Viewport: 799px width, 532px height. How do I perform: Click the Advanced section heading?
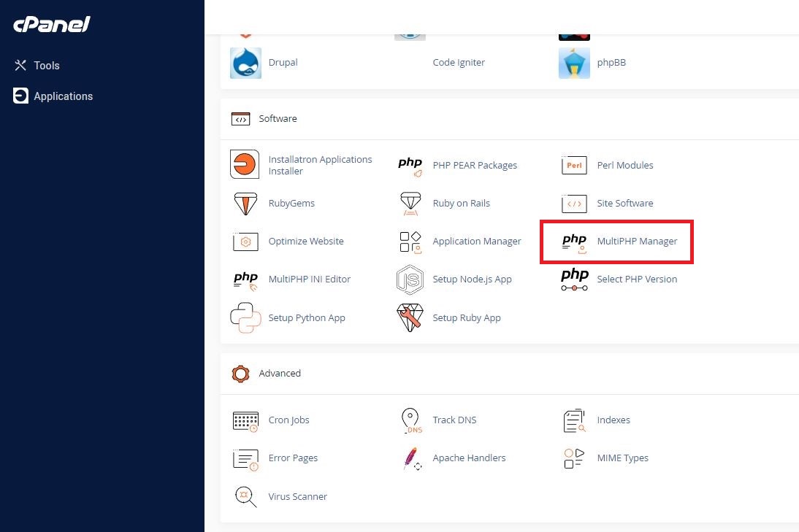(280, 373)
